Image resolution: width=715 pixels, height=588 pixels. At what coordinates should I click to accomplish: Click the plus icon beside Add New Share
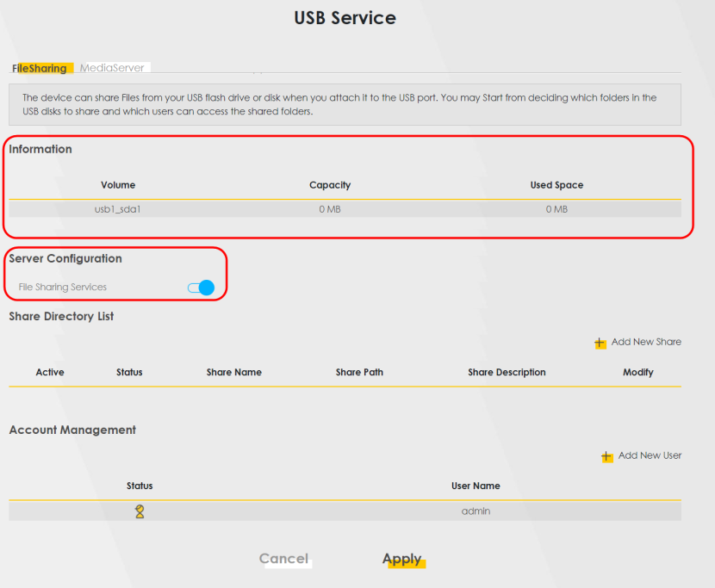click(x=600, y=344)
